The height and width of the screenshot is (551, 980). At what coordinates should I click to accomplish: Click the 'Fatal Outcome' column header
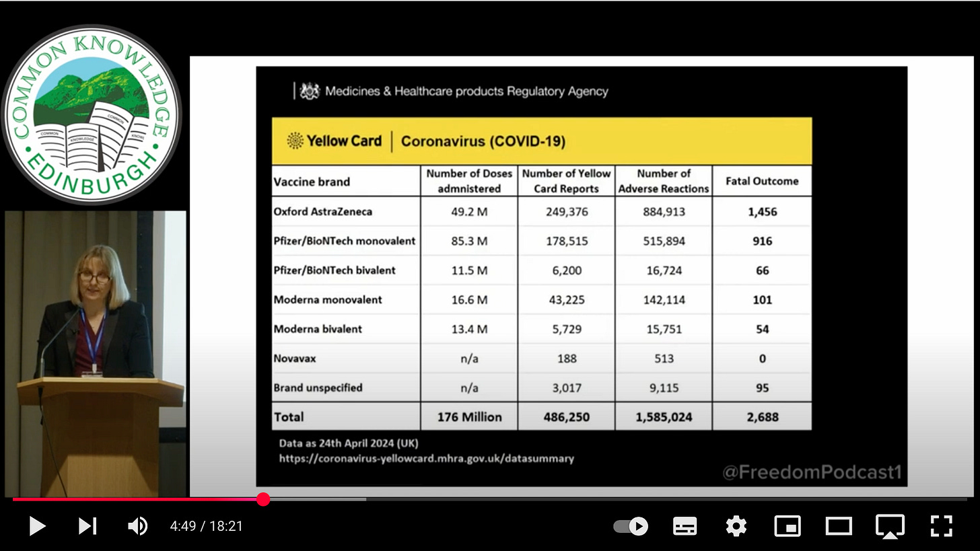762,181
